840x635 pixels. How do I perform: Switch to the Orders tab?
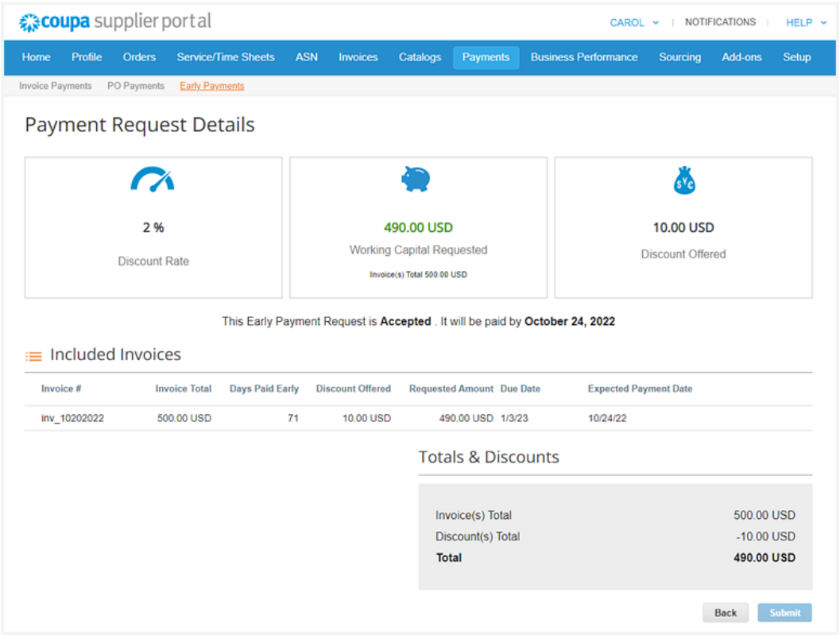click(139, 57)
